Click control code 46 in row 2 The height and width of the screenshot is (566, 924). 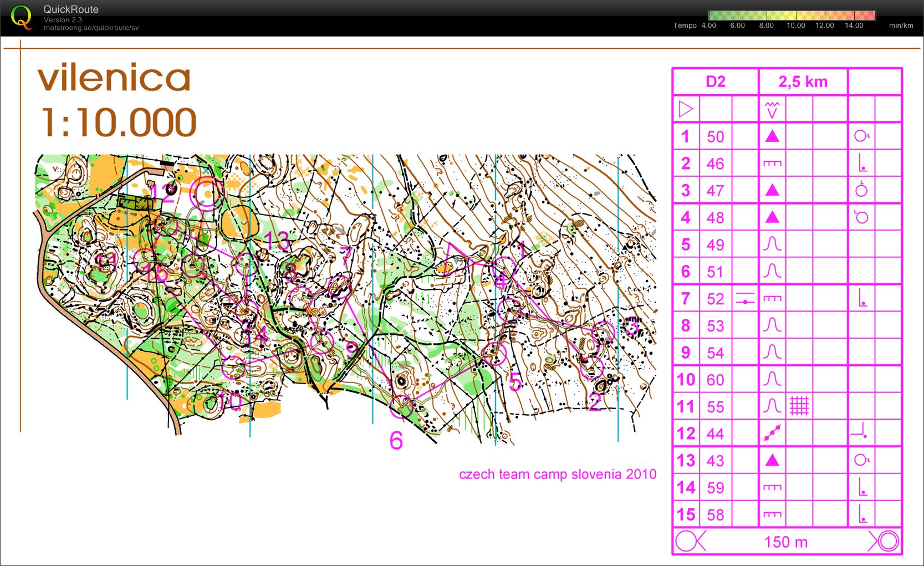tap(716, 164)
